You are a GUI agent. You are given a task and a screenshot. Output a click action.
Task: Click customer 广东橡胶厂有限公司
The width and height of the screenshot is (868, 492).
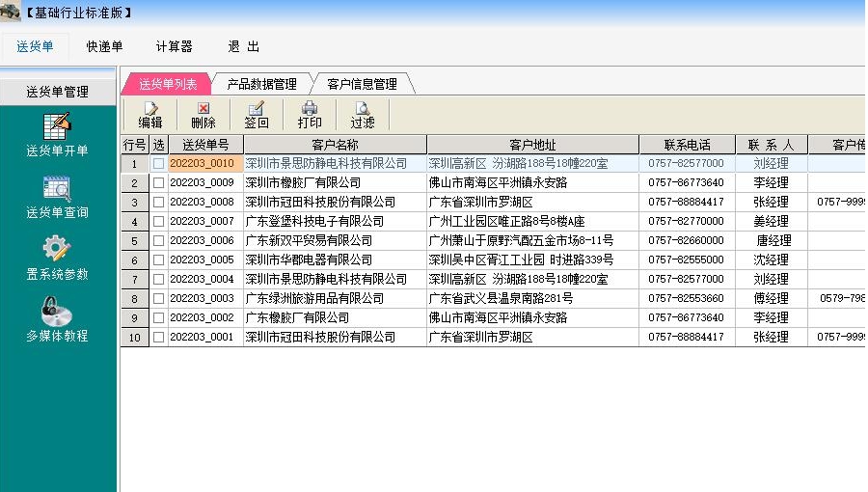pyautogui.click(x=297, y=317)
